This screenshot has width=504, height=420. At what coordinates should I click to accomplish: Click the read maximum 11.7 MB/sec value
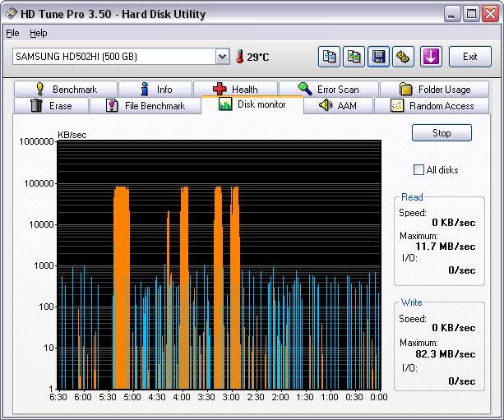pos(445,247)
